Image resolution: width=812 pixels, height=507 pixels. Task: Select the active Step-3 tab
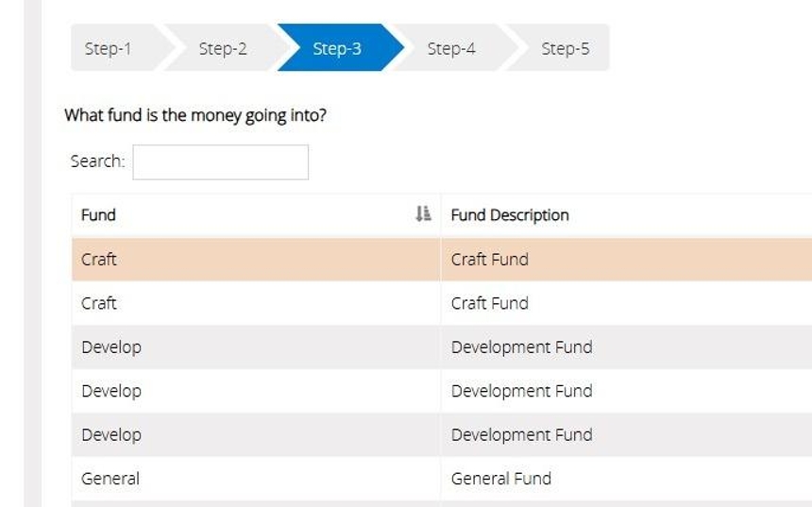click(x=337, y=49)
